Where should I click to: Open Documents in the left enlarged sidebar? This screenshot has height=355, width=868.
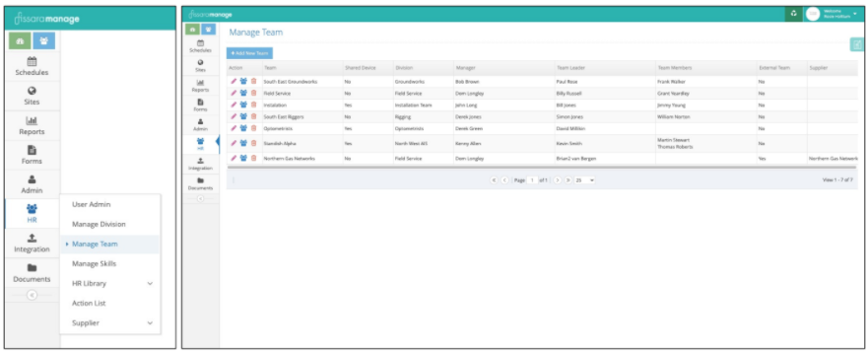coord(32,273)
